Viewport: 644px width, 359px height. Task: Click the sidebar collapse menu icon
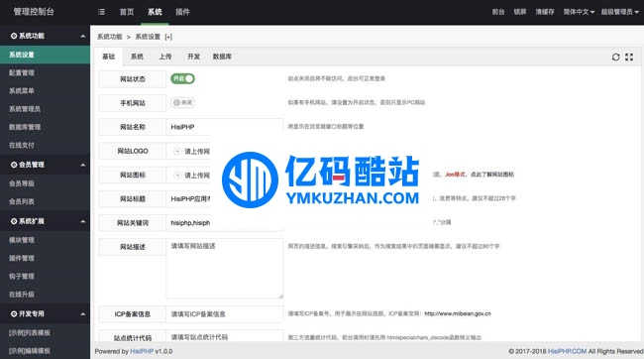point(101,12)
